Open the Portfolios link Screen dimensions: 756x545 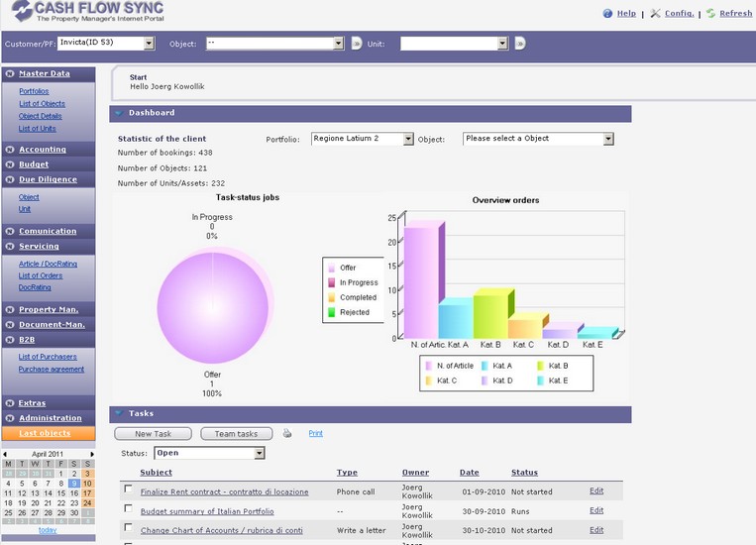click(34, 91)
